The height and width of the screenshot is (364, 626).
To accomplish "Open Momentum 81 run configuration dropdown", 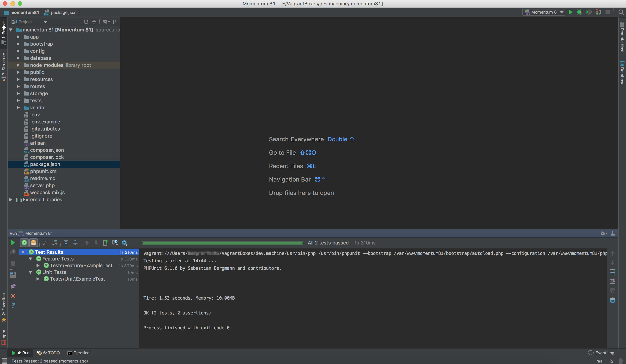I will pyautogui.click(x=544, y=12).
